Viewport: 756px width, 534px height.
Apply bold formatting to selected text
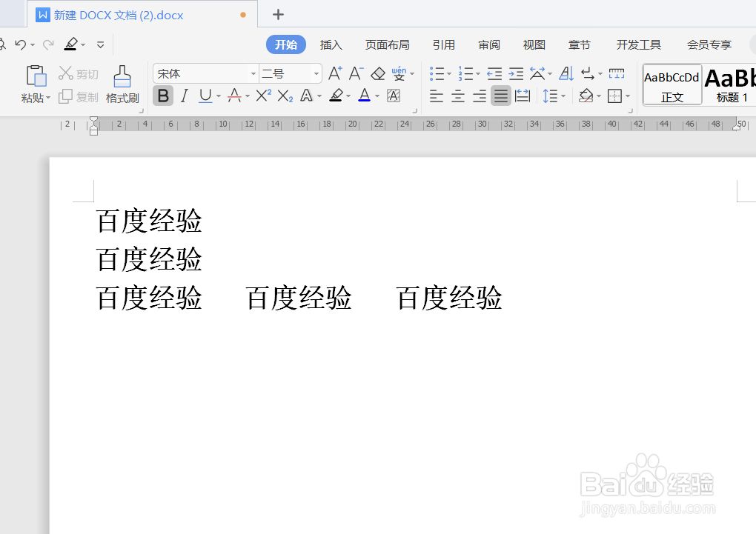click(162, 96)
